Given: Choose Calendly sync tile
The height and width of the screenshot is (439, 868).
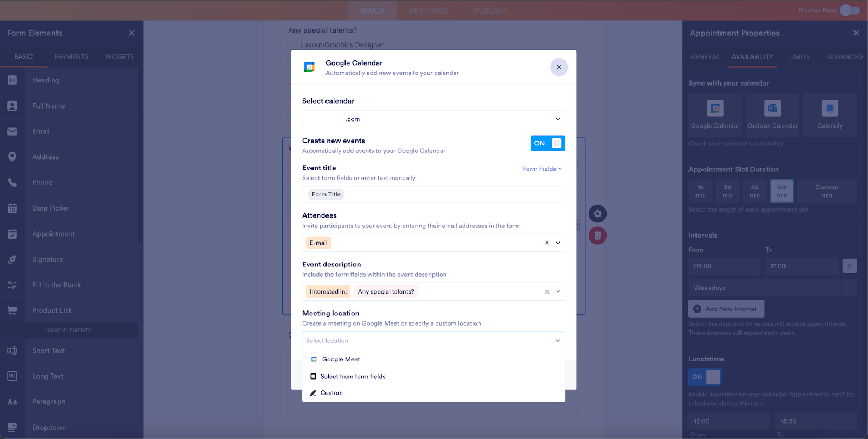Looking at the screenshot, I should click(830, 115).
